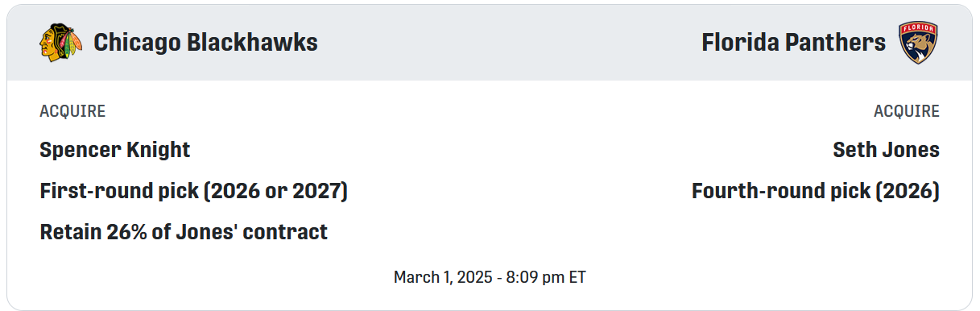
Task: Click the gray trade card header bar
Action: 490,43
